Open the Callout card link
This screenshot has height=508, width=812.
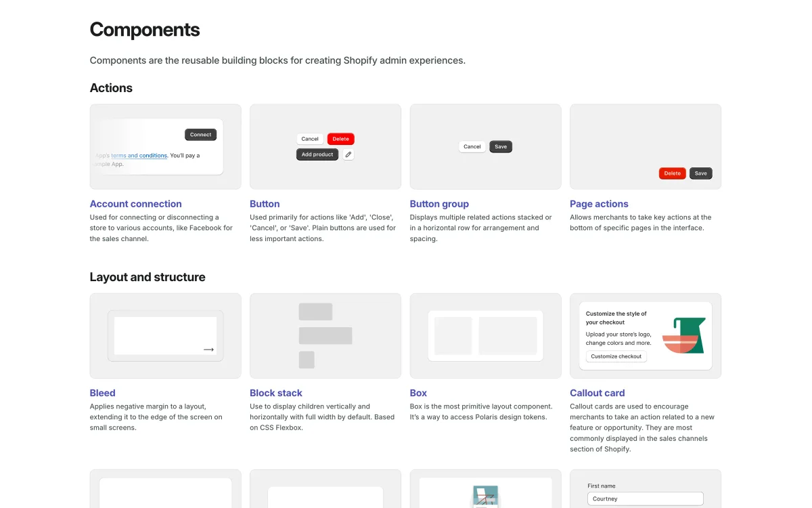(x=597, y=393)
